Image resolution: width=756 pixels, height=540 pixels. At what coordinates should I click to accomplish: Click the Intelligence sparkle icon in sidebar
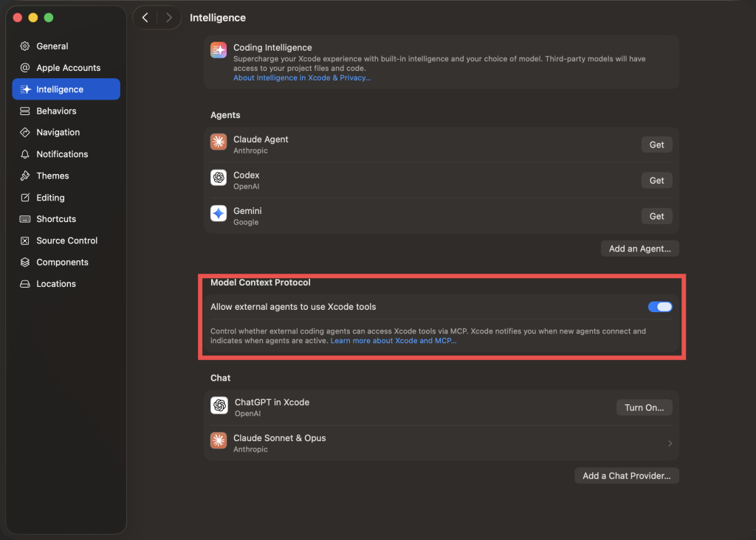tap(25, 89)
